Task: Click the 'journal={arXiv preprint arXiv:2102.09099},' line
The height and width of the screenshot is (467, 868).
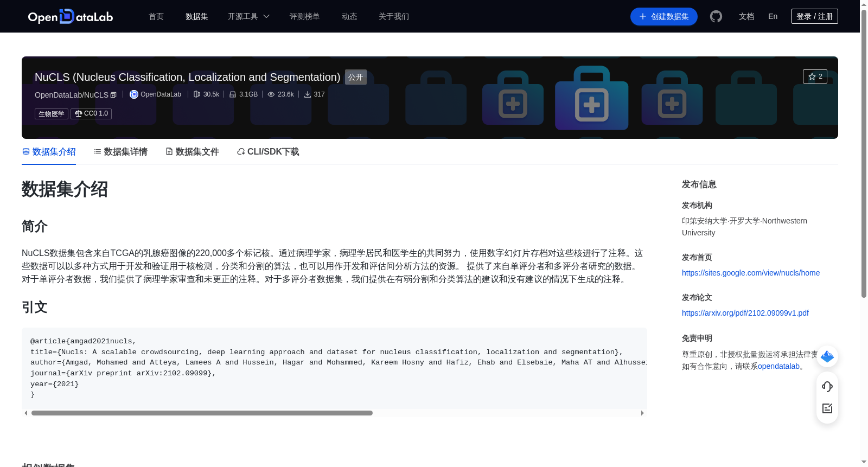Action: (123, 373)
